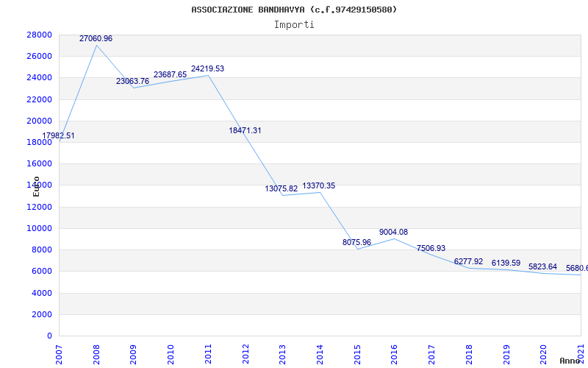The image size is (588, 368).
Task: Click the 9004.08 data label
Action: [x=393, y=232]
